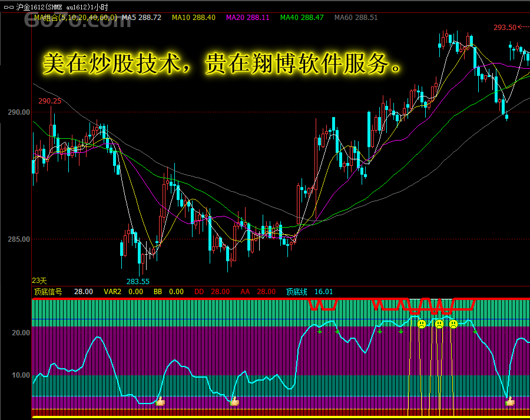
Task: Click the 23天 period label
Action: tap(39, 281)
